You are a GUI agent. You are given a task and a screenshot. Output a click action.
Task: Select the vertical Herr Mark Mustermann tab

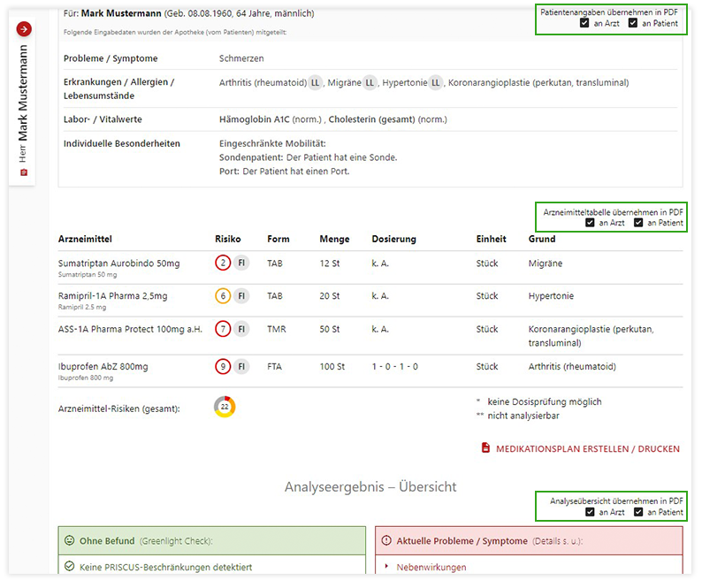click(24, 102)
